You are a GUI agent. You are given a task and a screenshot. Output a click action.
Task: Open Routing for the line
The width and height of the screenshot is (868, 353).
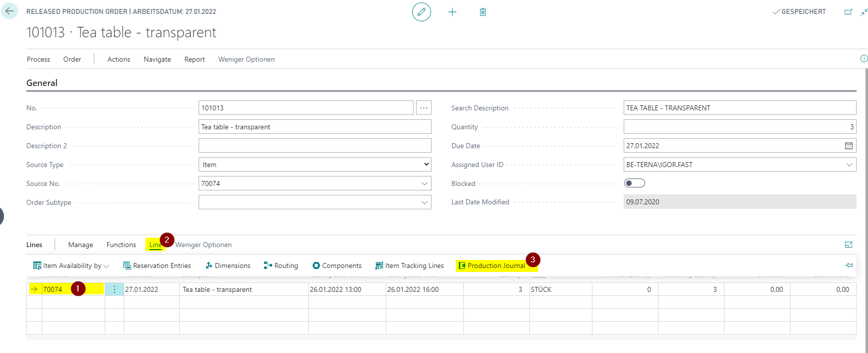[x=281, y=265]
